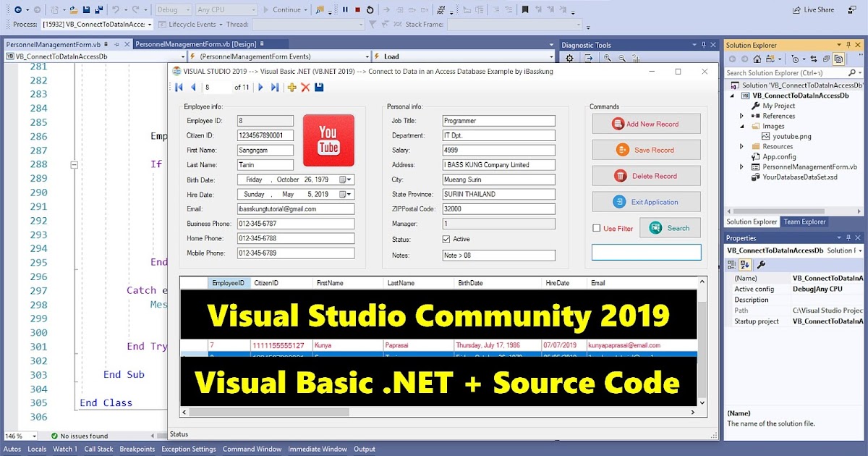Move to the first record in the form
Viewport: 868px width, 456px height.
(179, 87)
